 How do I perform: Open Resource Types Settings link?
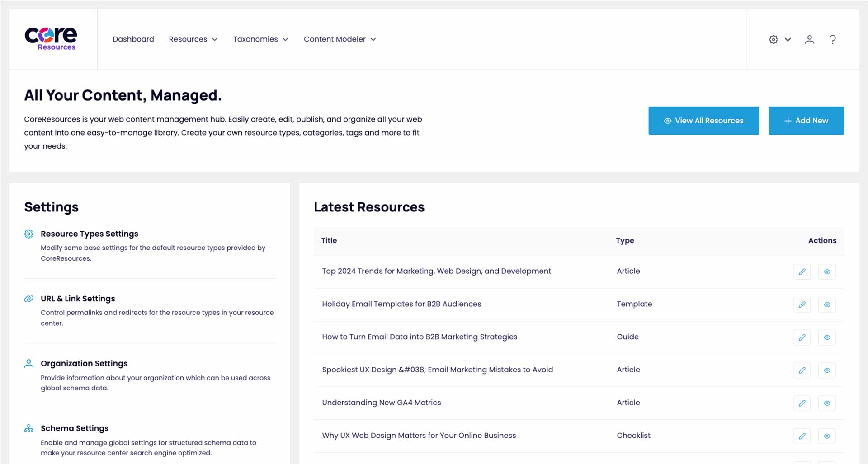click(90, 234)
